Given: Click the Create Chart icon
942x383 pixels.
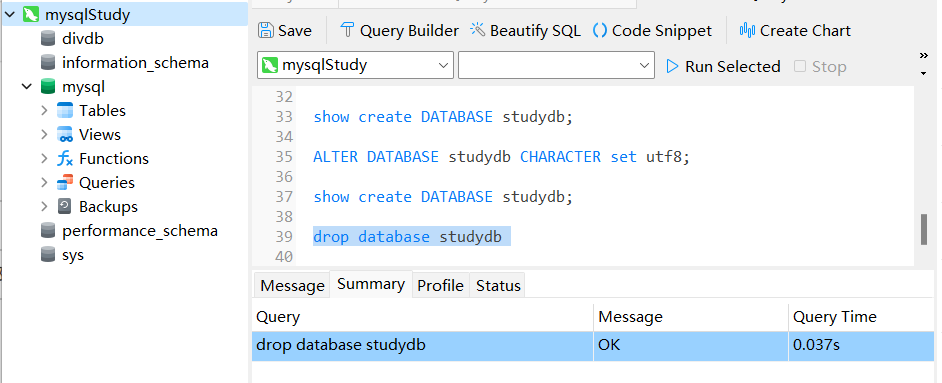Looking at the screenshot, I should [x=747, y=29].
